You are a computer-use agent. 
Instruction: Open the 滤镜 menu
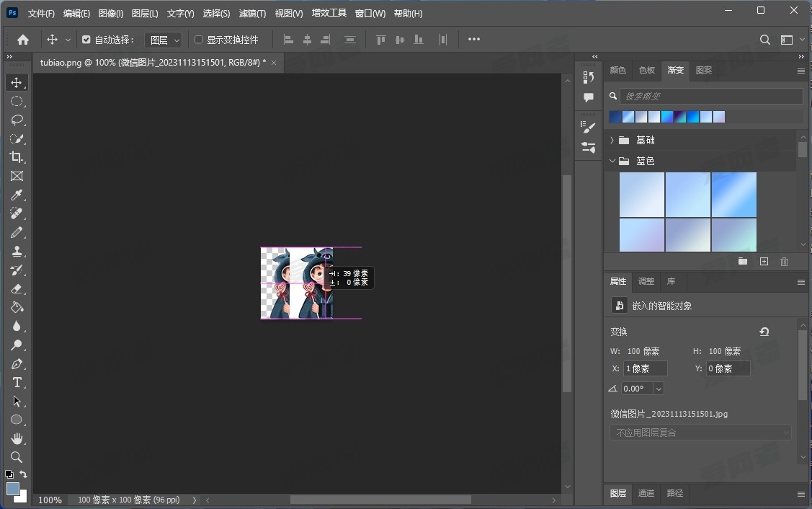point(252,13)
